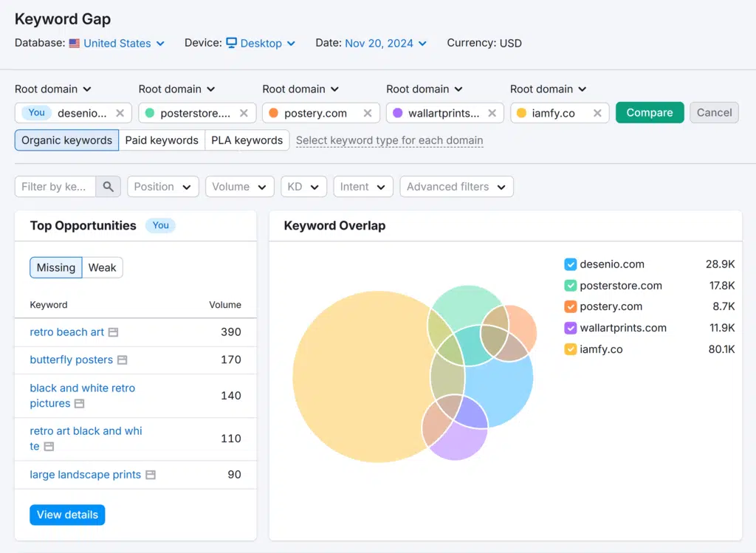Click the desktop monitor icon by Device
Screen dimensions: 756x553
pyautogui.click(x=231, y=43)
